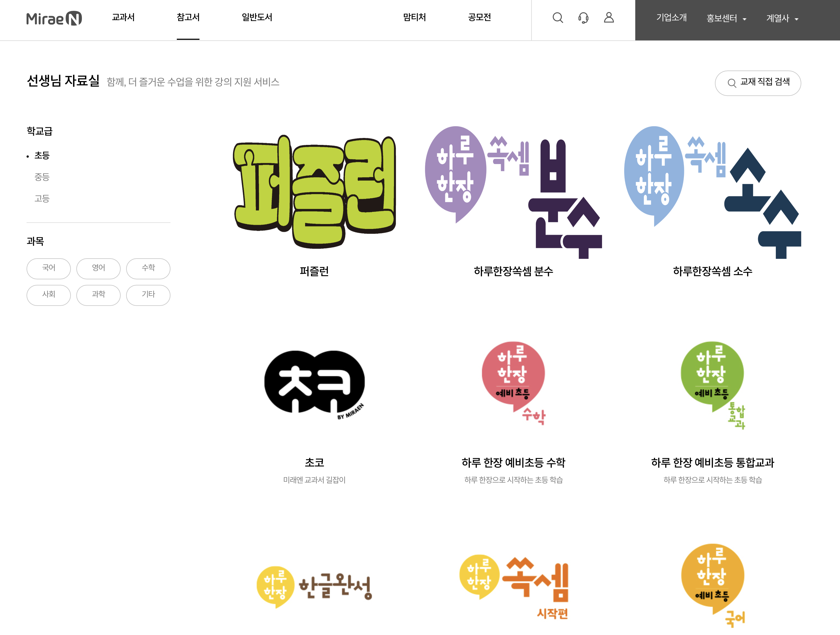The width and height of the screenshot is (840, 635).
Task: Click the user account profile icon
Action: click(x=609, y=18)
